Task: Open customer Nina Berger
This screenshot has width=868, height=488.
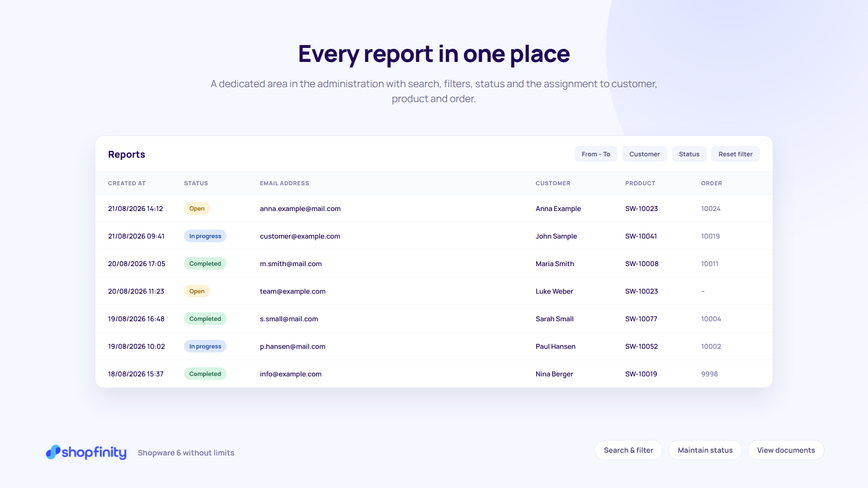Action: click(x=554, y=374)
